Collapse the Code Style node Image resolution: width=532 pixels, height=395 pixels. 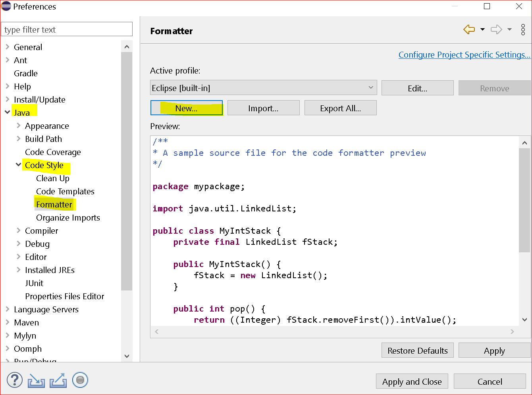(x=18, y=165)
